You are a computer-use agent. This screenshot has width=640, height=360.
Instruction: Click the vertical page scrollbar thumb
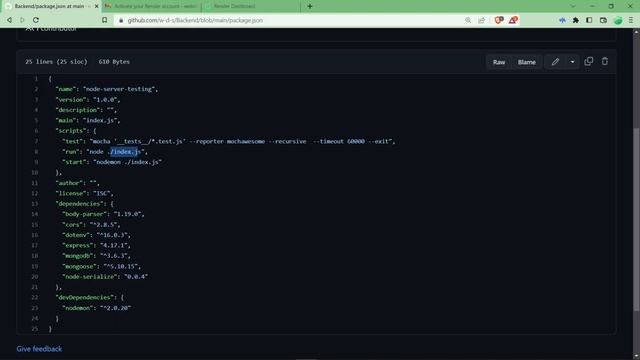tap(636, 220)
